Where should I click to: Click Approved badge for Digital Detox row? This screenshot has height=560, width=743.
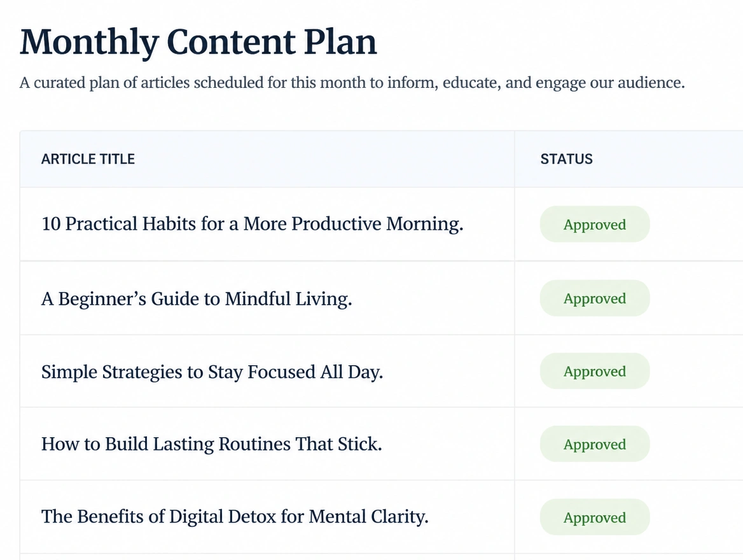coord(595,517)
